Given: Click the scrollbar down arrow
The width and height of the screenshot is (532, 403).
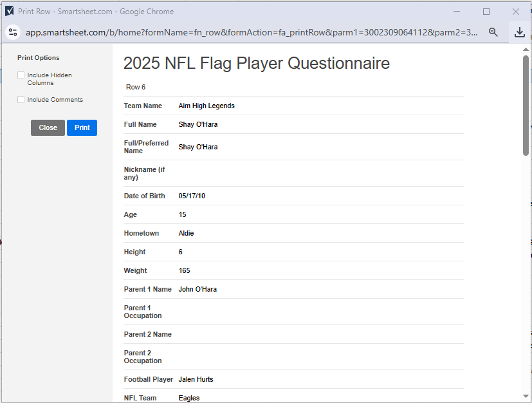Looking at the screenshot, I should 526,396.
